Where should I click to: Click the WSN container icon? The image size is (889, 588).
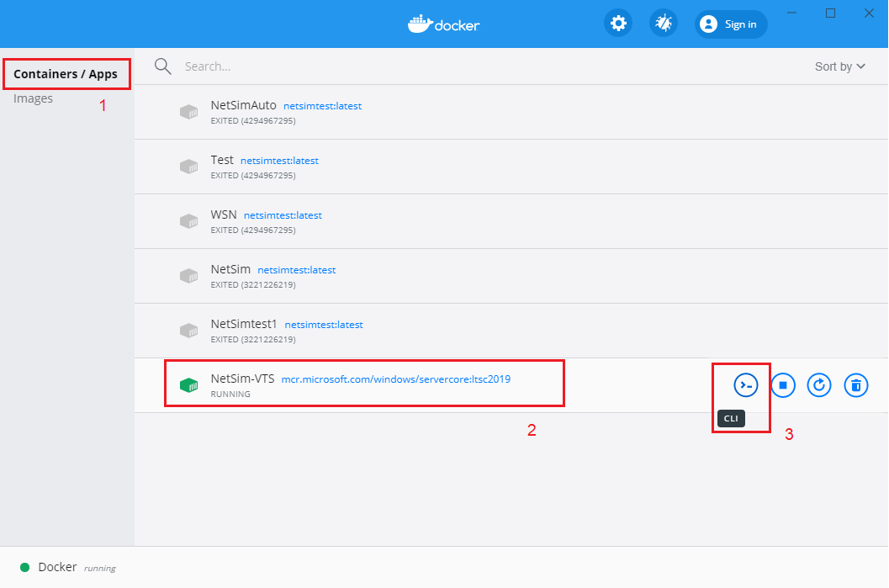click(188, 221)
